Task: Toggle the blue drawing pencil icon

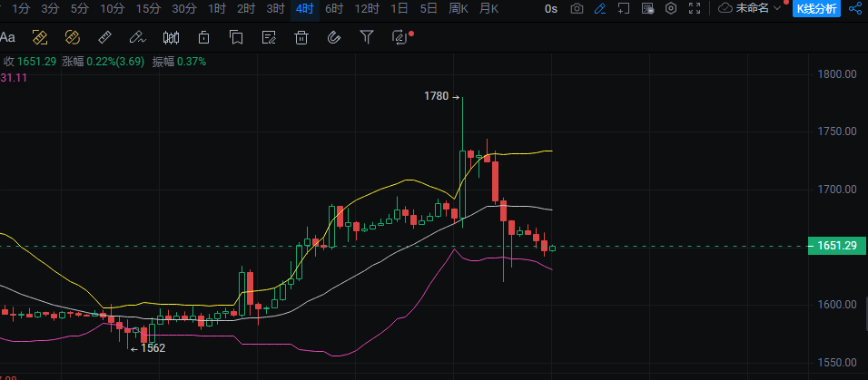Action: (x=600, y=8)
